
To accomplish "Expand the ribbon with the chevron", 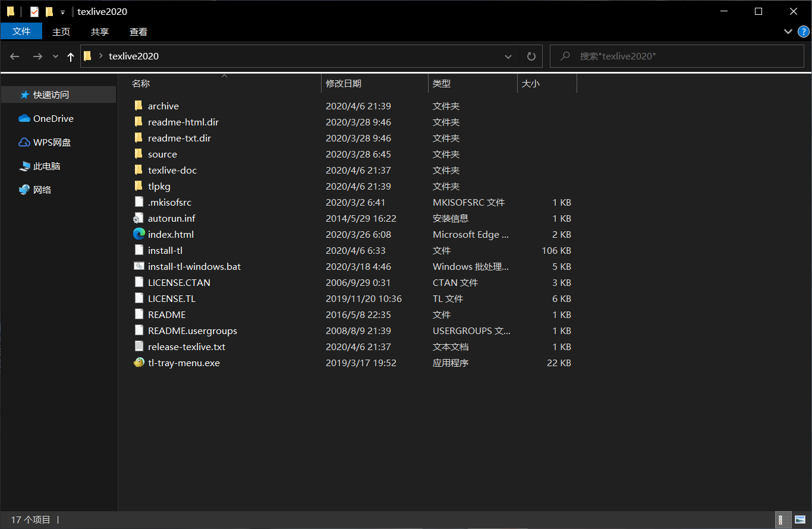I will pos(788,32).
